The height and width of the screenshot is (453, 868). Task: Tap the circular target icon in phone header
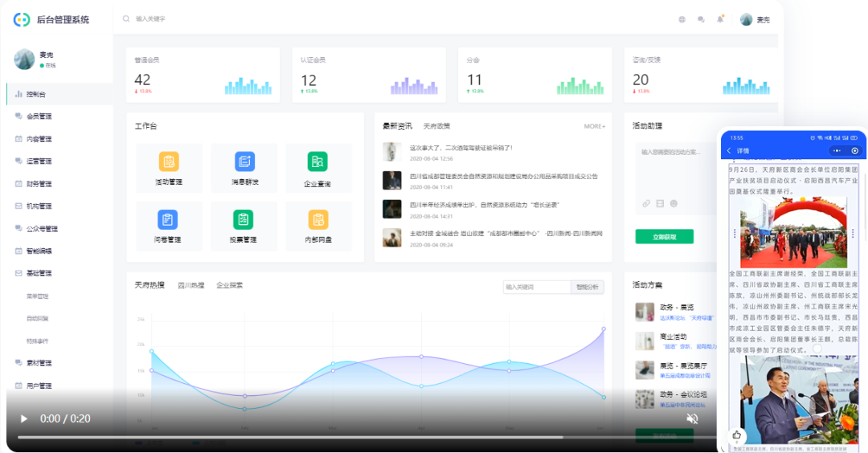(854, 150)
